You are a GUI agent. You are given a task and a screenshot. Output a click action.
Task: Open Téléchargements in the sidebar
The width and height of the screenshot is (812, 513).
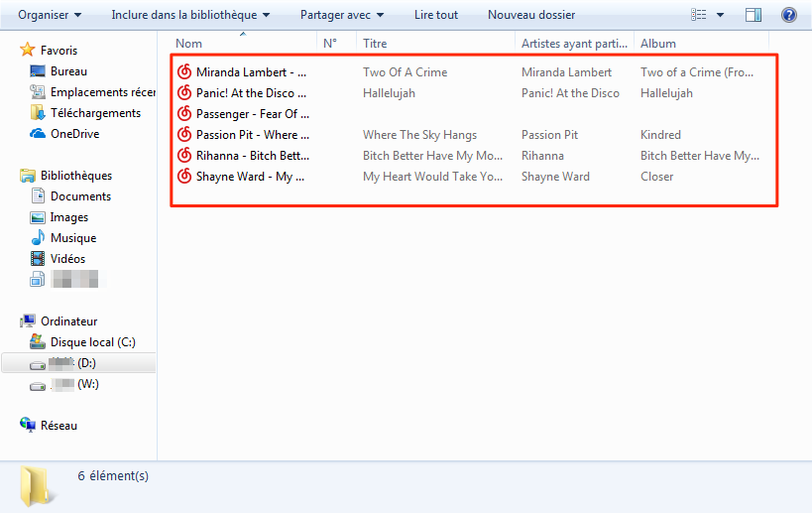(96, 113)
